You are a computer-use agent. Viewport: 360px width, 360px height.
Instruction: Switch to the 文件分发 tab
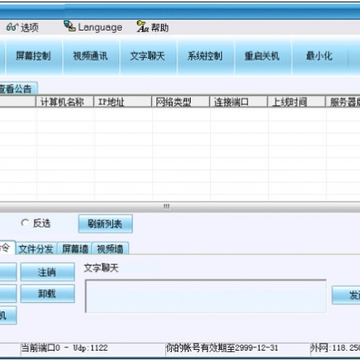coord(36,249)
